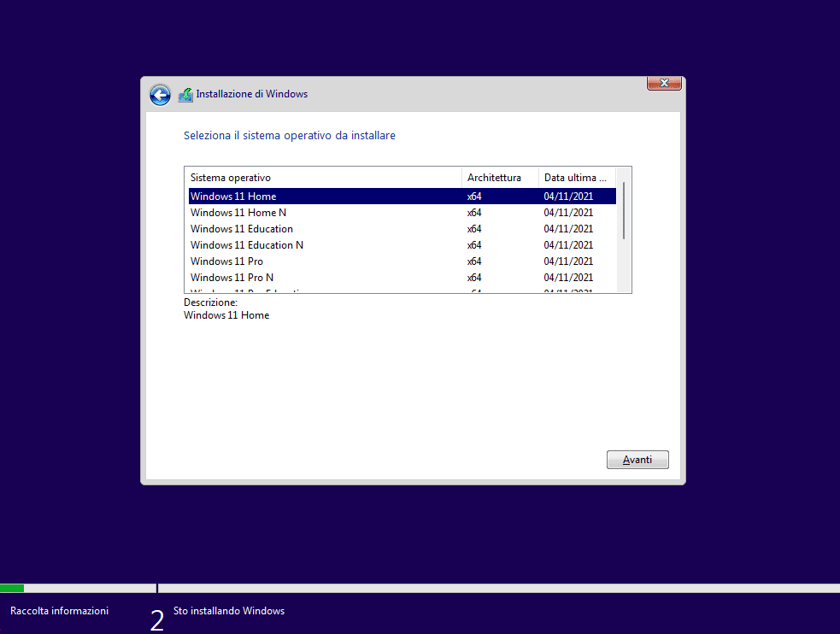
Task: Sort by the Sistema operativo column header
Action: [323, 178]
